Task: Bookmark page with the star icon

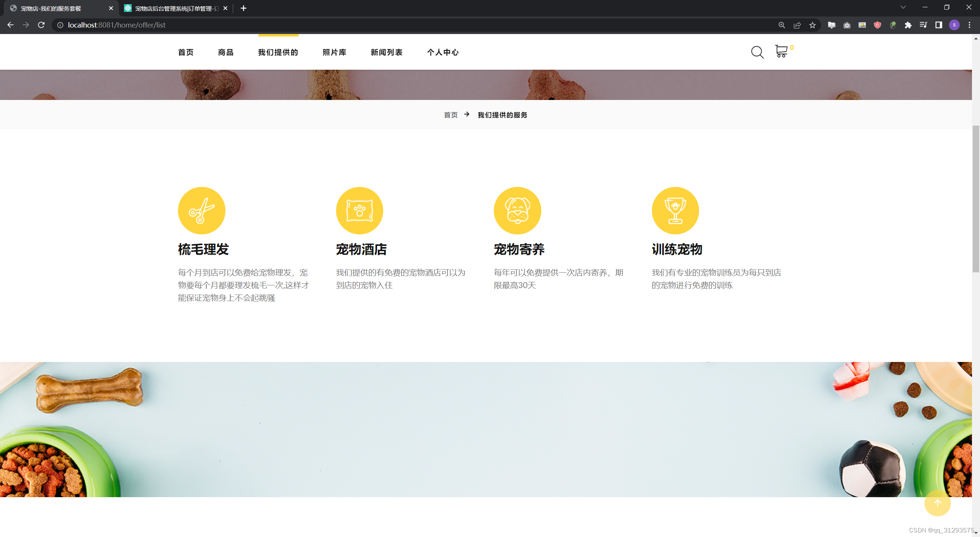Action: coord(812,25)
